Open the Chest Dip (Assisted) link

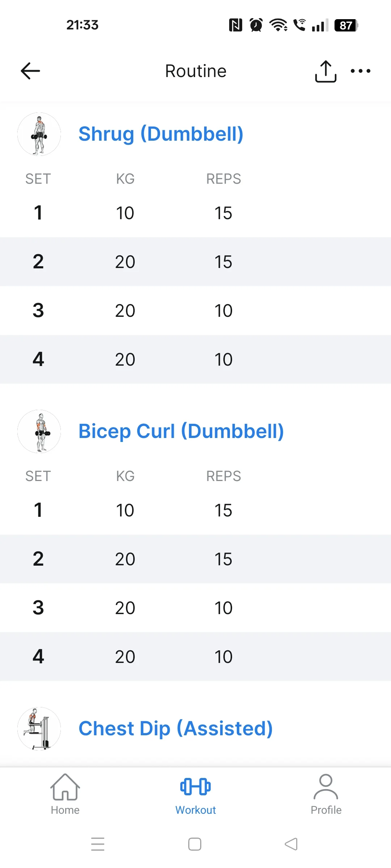click(176, 729)
